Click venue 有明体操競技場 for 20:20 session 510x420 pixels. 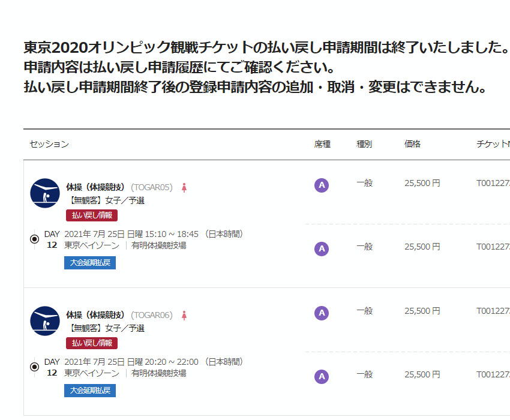coord(159,373)
